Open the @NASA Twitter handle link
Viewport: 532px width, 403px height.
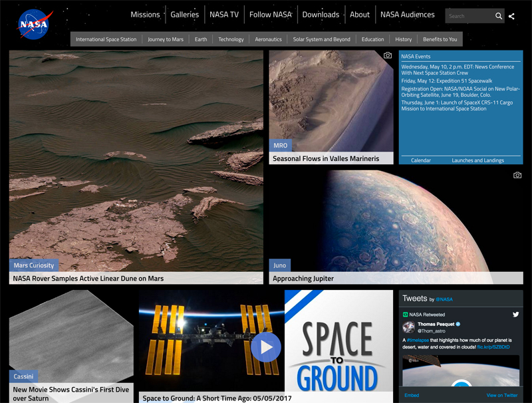(x=444, y=299)
